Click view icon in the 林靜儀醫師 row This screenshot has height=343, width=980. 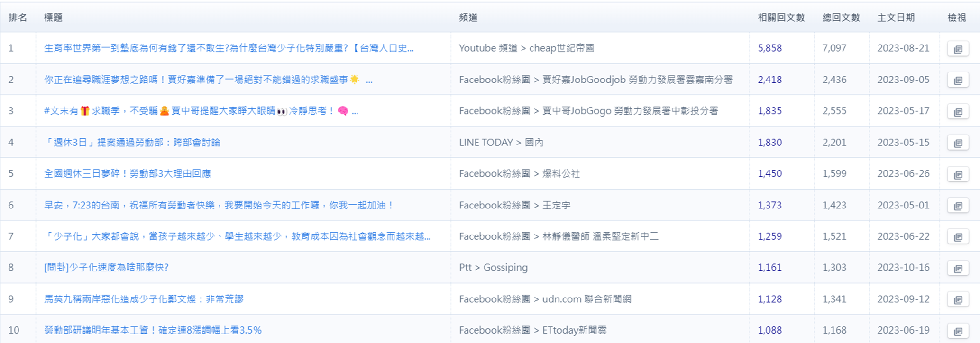click(958, 237)
